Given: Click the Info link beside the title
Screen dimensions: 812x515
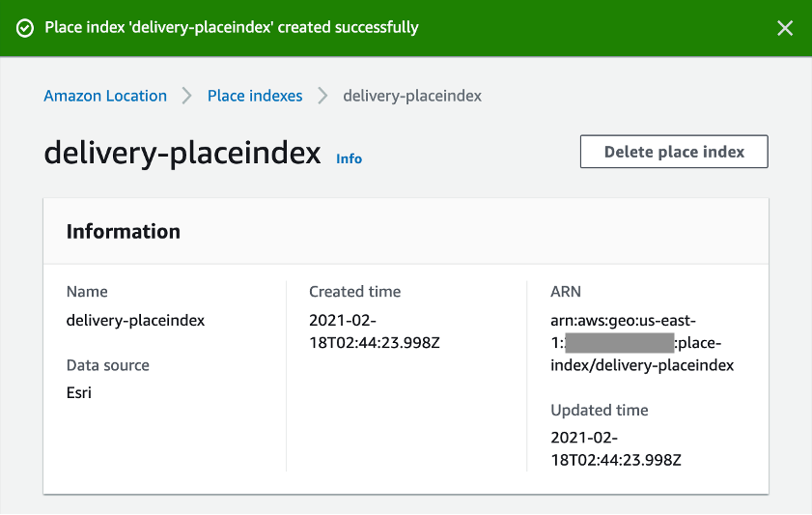Looking at the screenshot, I should click(349, 158).
